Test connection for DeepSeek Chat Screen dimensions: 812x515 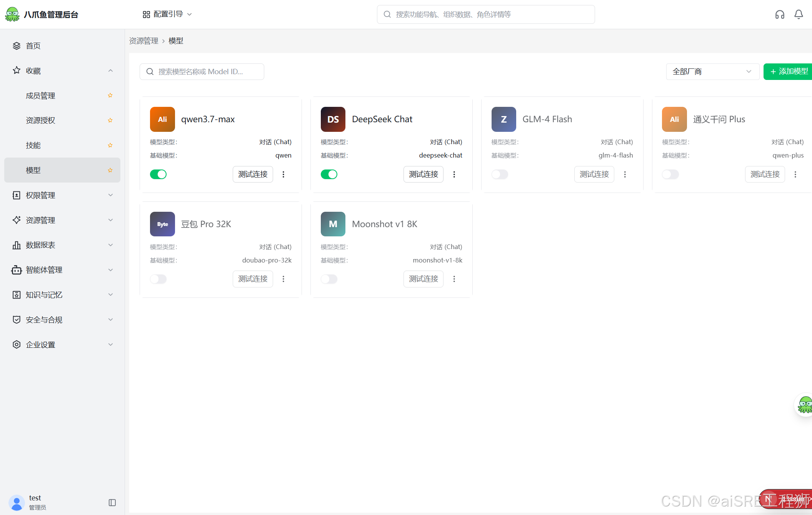point(424,174)
